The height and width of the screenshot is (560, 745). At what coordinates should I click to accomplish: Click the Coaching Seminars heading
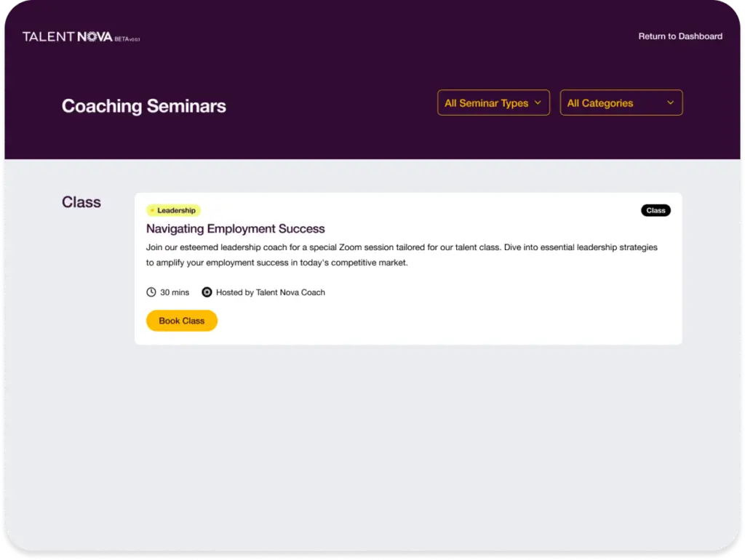(x=144, y=106)
